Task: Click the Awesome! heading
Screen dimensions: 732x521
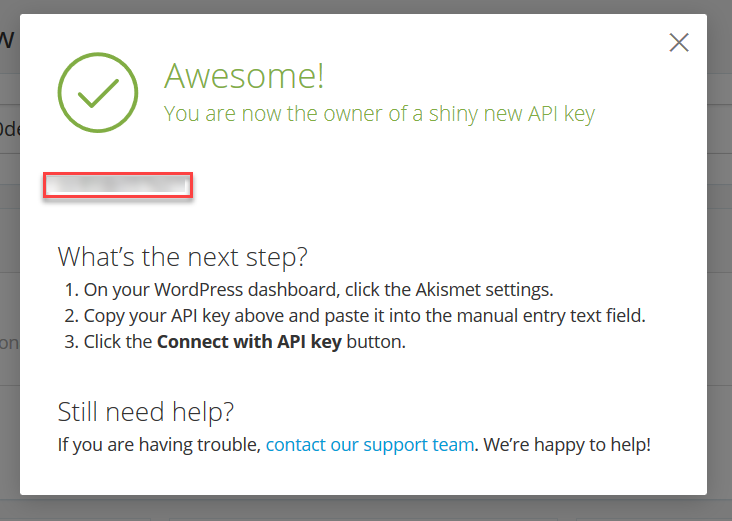Action: [x=244, y=75]
